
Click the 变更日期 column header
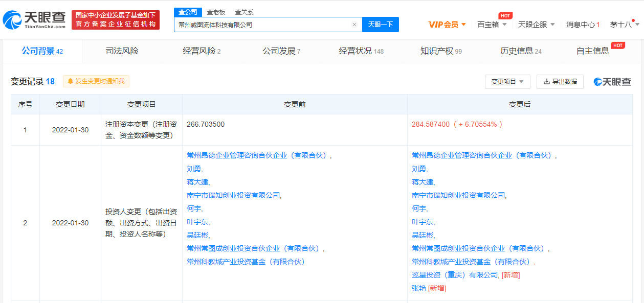click(70, 104)
